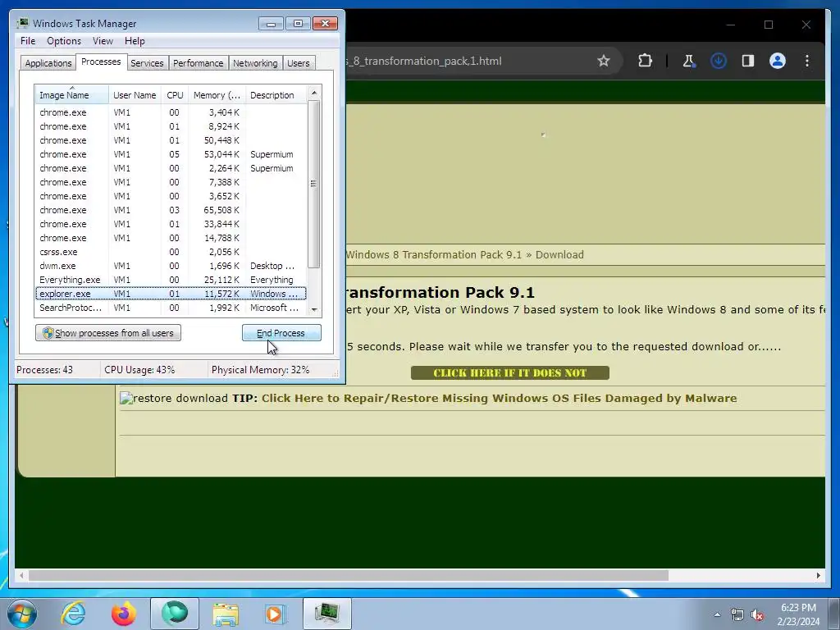Click CLICK HERE IF IT DOES NOT button
Image resolution: width=840 pixels, height=630 pixels.
pos(510,373)
